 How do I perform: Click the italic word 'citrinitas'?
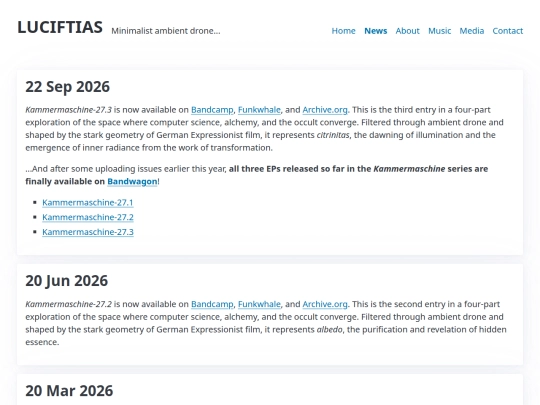(x=333, y=135)
